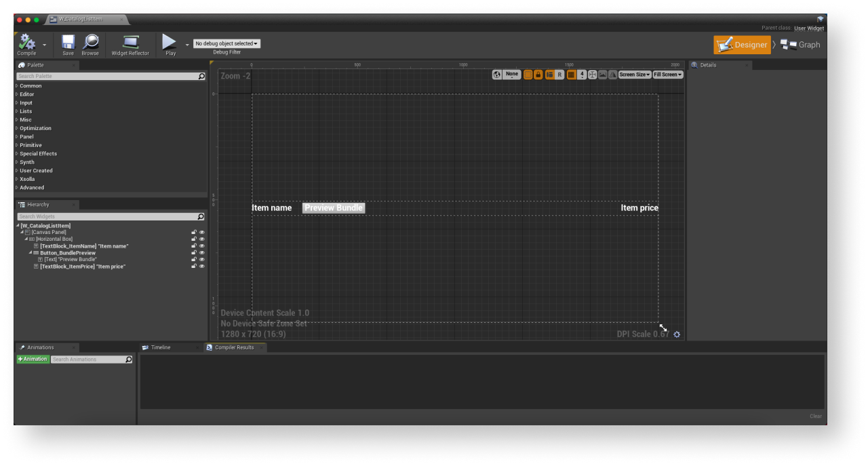Open the debug object filter dropdown
This screenshot has width=868, height=466.
226,43
